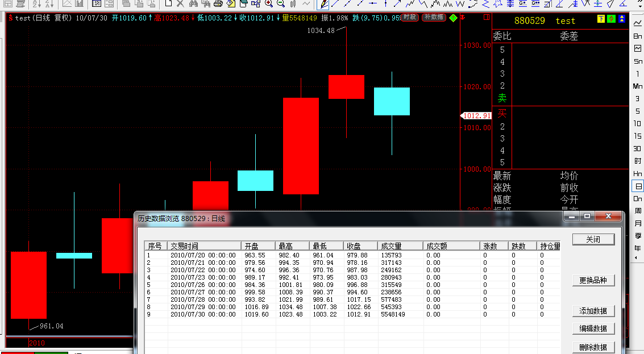Screen dimensions: 644x354
Task: Click the 5548149 volume cell
Action: pyautogui.click(x=393, y=315)
